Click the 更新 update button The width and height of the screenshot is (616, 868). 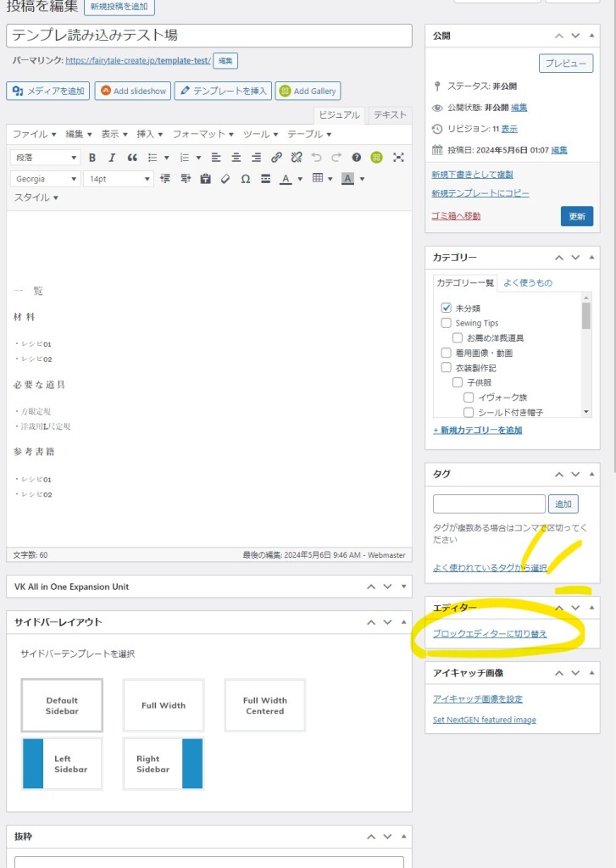[576, 216]
